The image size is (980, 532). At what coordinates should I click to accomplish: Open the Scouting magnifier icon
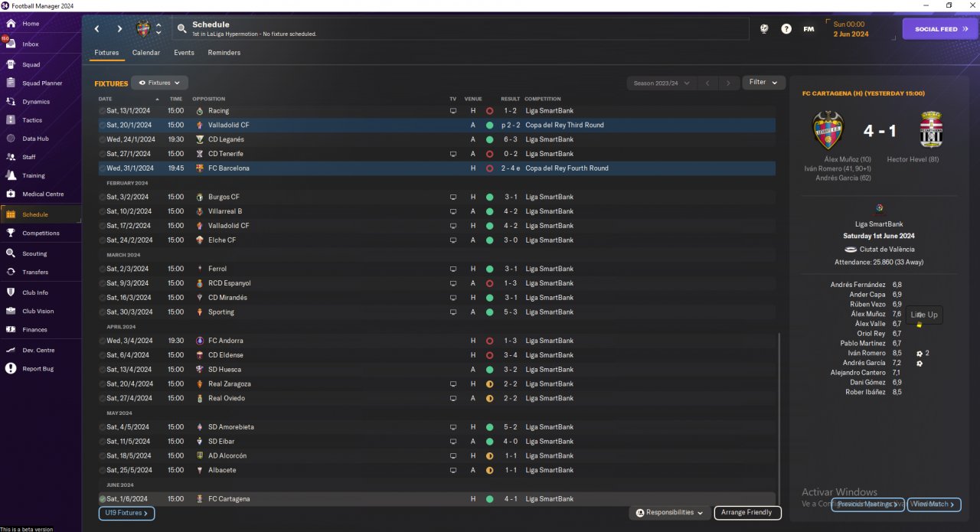pyautogui.click(x=11, y=253)
